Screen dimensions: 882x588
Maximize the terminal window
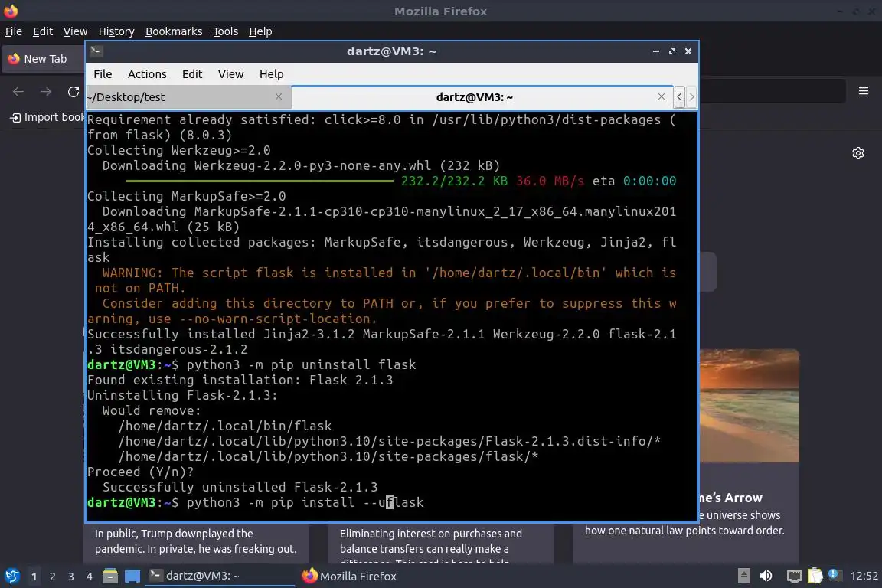tap(671, 51)
